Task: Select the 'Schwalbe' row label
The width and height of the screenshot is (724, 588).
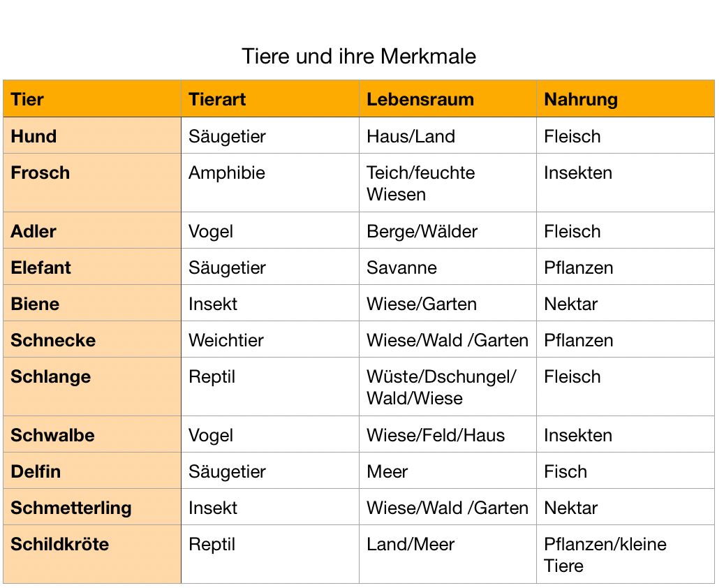Action: [91, 435]
